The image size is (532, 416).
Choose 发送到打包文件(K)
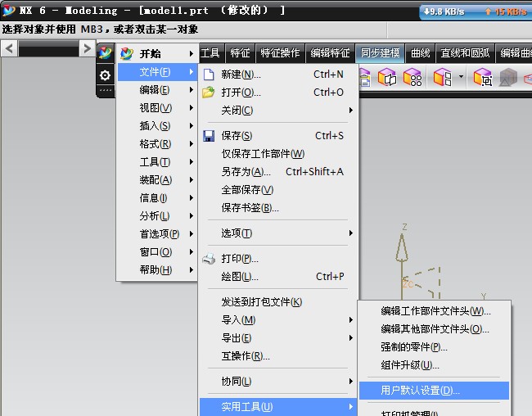point(278,302)
